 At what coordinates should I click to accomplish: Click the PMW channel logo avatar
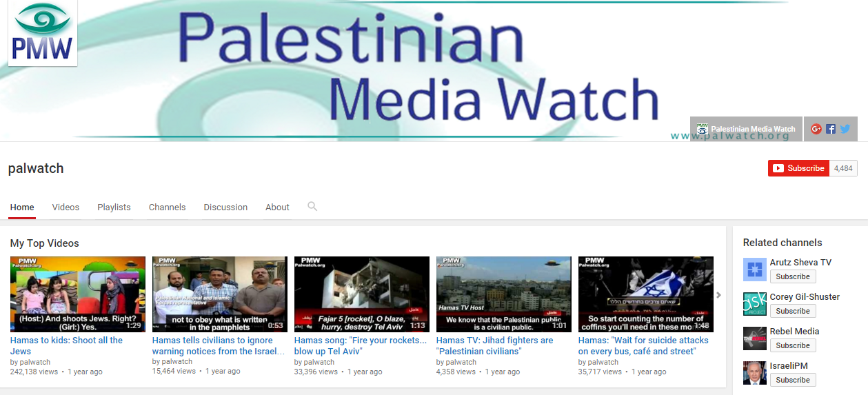coord(43,33)
